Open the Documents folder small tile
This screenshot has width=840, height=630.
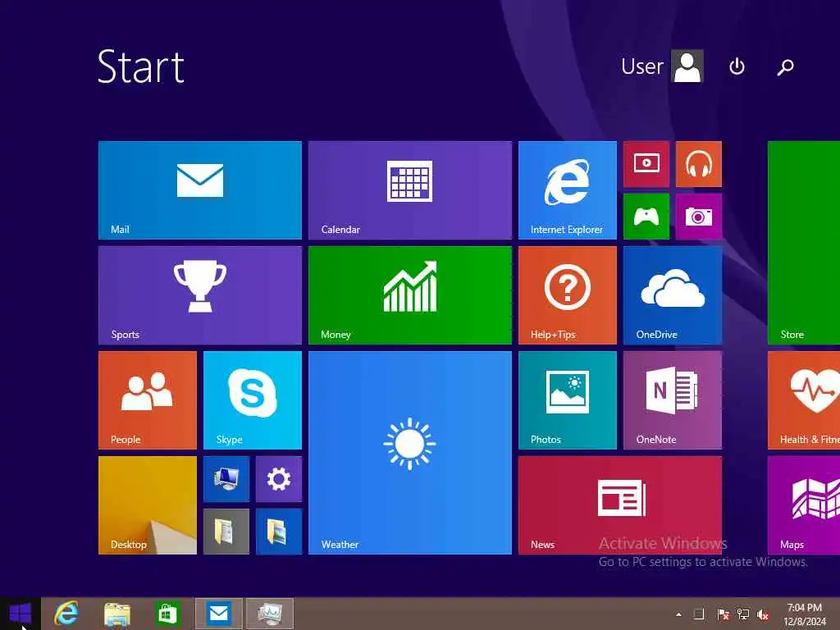tap(226, 532)
